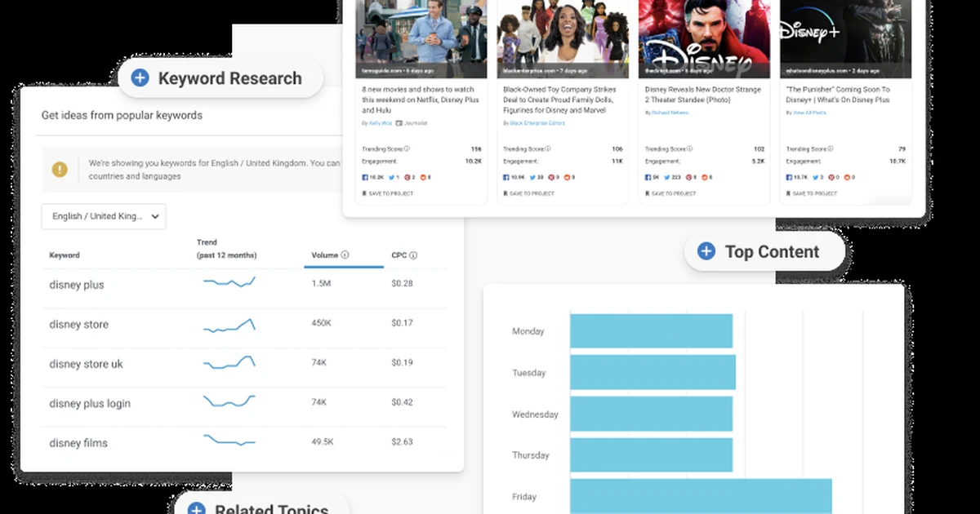
Task: Select the disney films keyword
Action: 78,443
